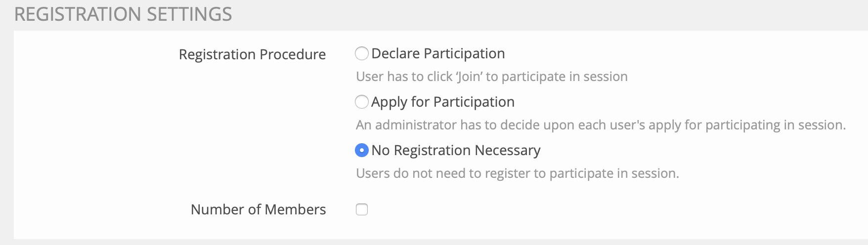Click the word "Members" in the checkbox label
The width and height of the screenshot is (868, 245).
point(295,209)
